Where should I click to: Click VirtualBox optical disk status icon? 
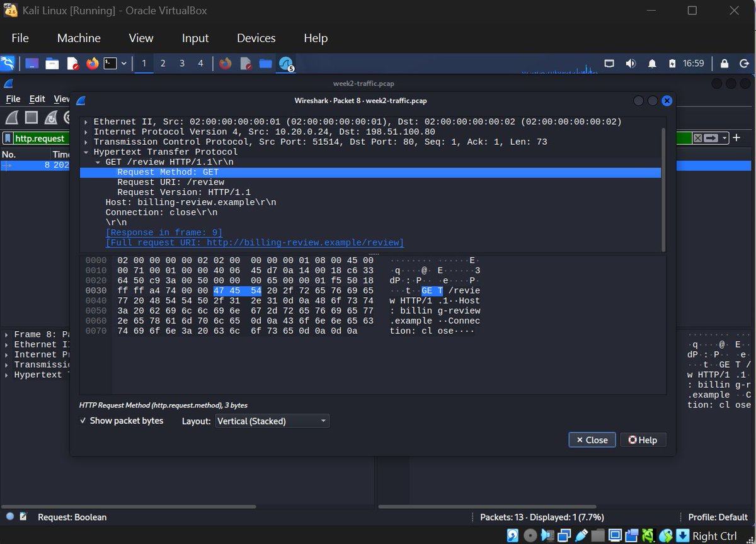[x=530, y=536]
